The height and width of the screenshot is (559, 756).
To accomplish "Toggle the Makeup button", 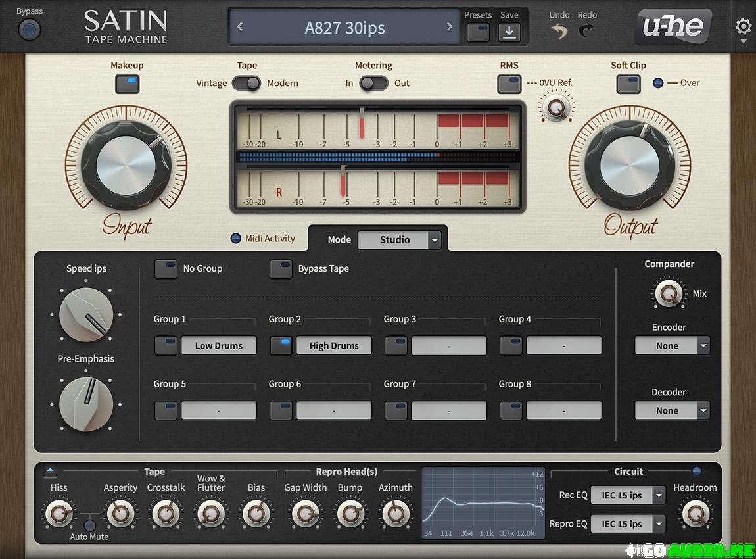I will tap(128, 84).
